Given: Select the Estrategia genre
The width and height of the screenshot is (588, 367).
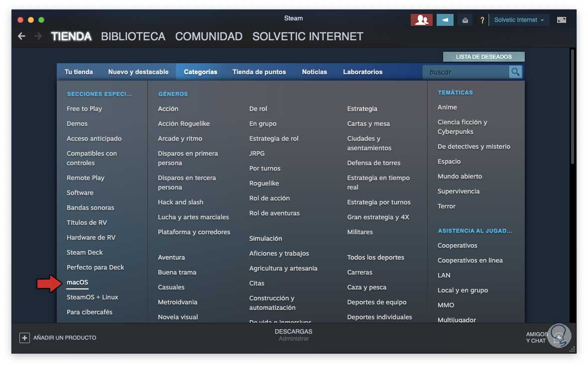Looking at the screenshot, I should [362, 108].
